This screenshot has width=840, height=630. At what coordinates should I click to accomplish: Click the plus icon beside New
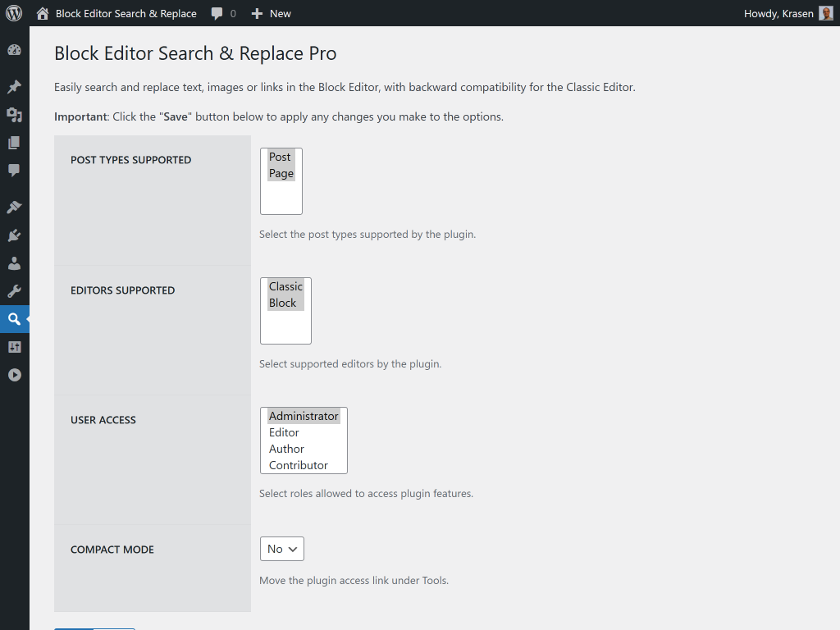point(257,13)
